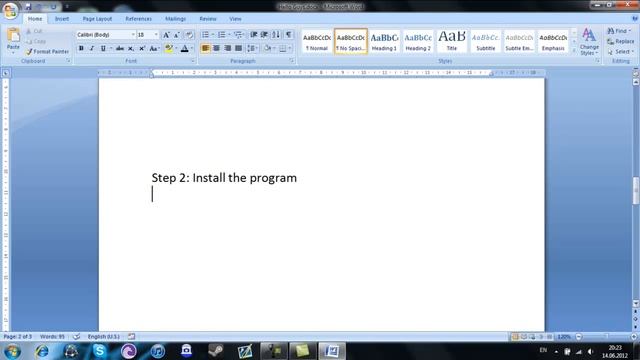Toggle Justify alignment
640x360 pixels.
pos(238,49)
